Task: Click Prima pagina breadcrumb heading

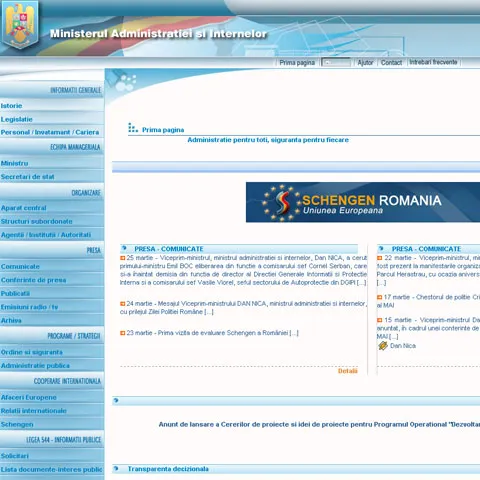Action: click(x=163, y=130)
